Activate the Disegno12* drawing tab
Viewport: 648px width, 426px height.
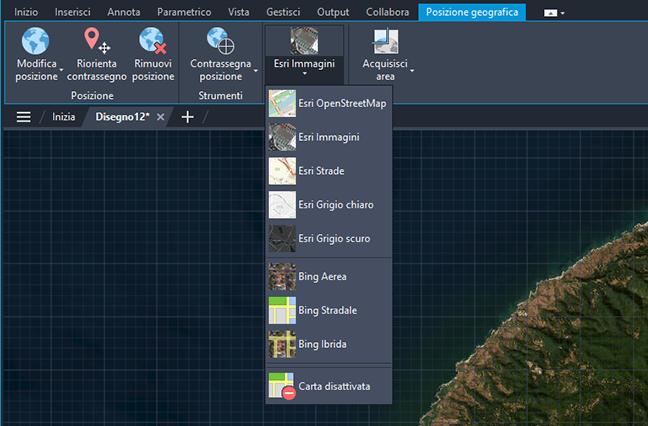pos(122,117)
